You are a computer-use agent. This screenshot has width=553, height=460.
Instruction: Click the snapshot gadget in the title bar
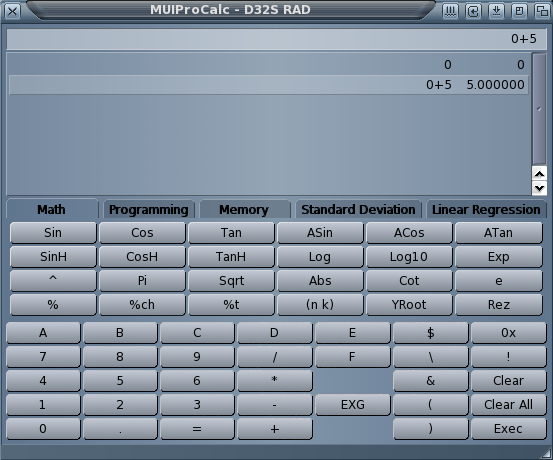[473, 11]
